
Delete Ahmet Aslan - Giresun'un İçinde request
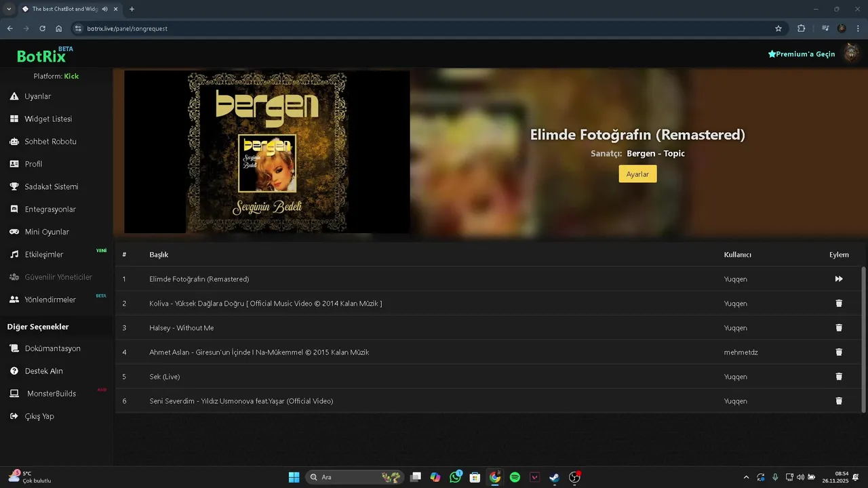coord(839,352)
